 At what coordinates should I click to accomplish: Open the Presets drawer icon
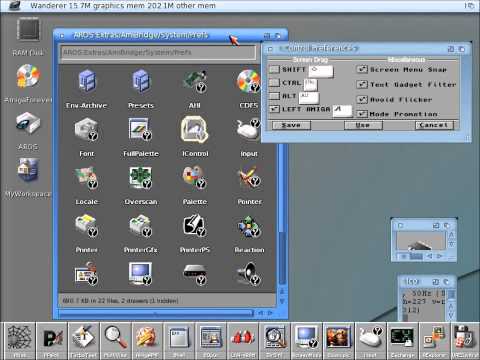coord(141,81)
